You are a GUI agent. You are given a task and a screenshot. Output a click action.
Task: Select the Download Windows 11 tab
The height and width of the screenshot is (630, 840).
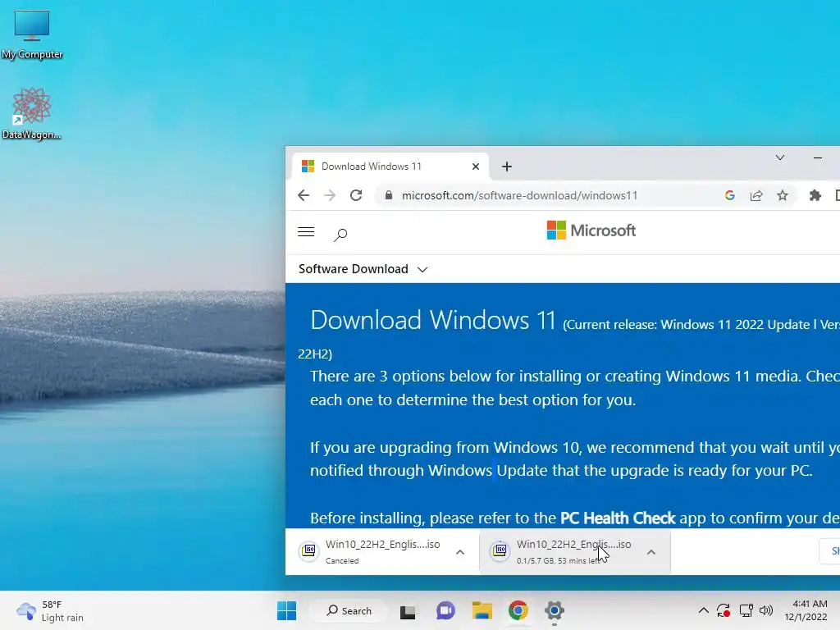pyautogui.click(x=390, y=166)
